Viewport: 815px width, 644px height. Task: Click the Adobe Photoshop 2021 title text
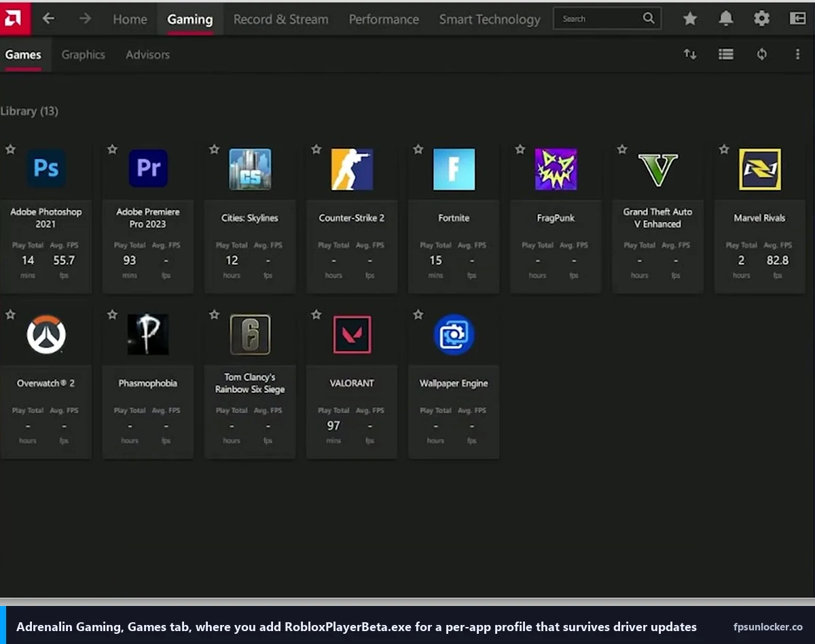coord(46,218)
